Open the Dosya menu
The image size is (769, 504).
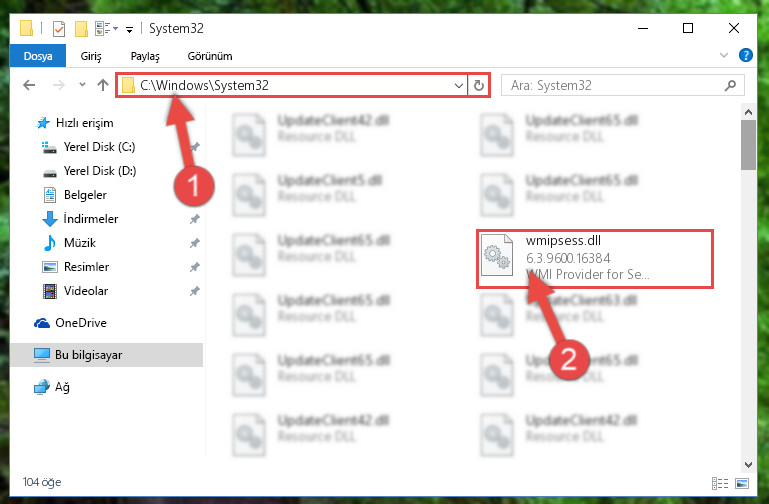(x=38, y=56)
